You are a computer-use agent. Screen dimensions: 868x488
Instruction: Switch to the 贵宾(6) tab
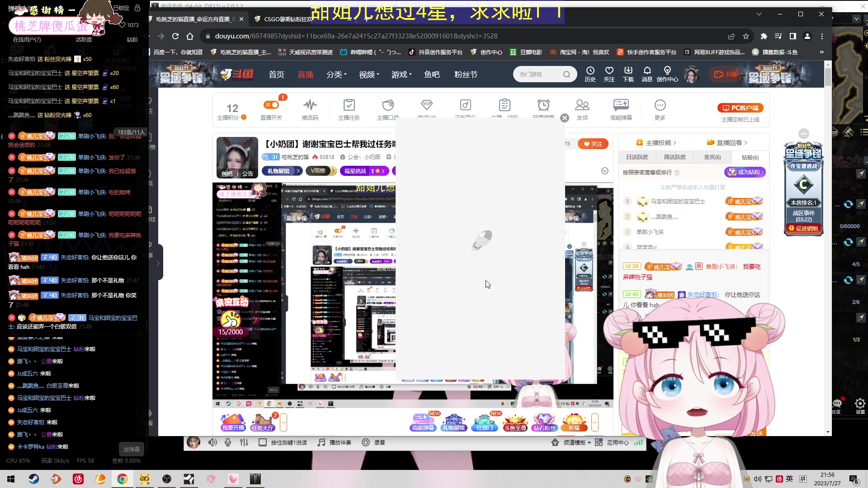(x=712, y=157)
